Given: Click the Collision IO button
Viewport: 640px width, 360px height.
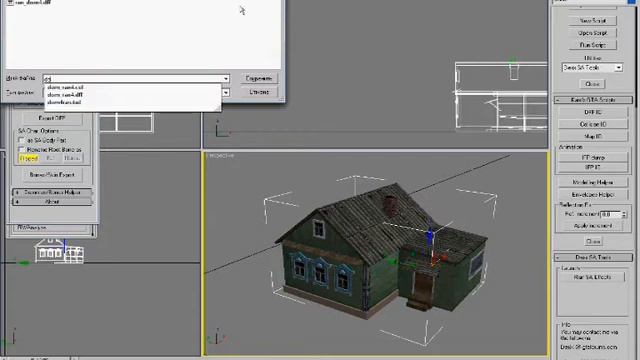Looking at the screenshot, I should [593, 124].
